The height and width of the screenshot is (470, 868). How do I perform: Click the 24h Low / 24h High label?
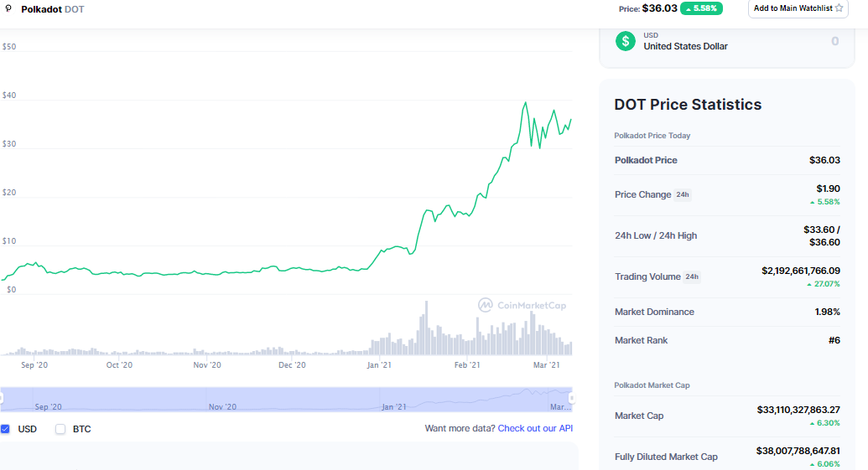[656, 235]
